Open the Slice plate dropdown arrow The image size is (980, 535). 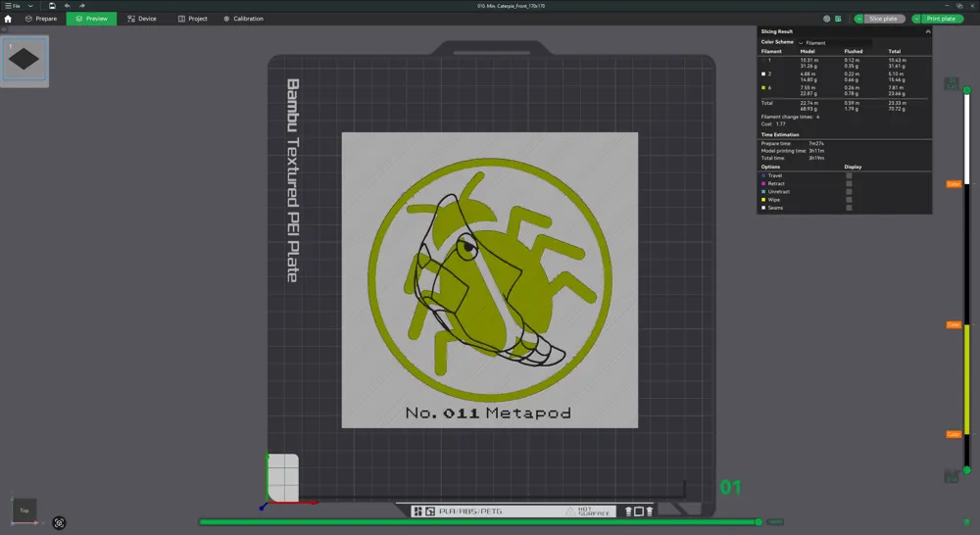[859, 19]
